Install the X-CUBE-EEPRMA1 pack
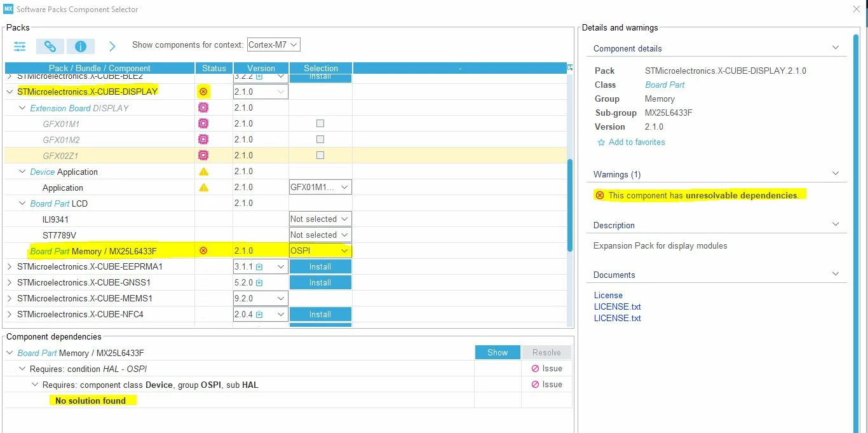Screen dimensions: 868x433 tap(320, 266)
